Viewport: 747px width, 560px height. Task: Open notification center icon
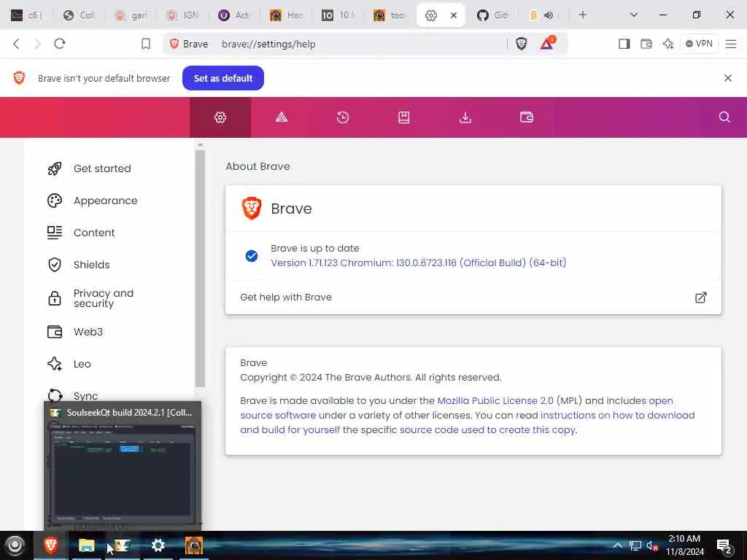[724, 546]
